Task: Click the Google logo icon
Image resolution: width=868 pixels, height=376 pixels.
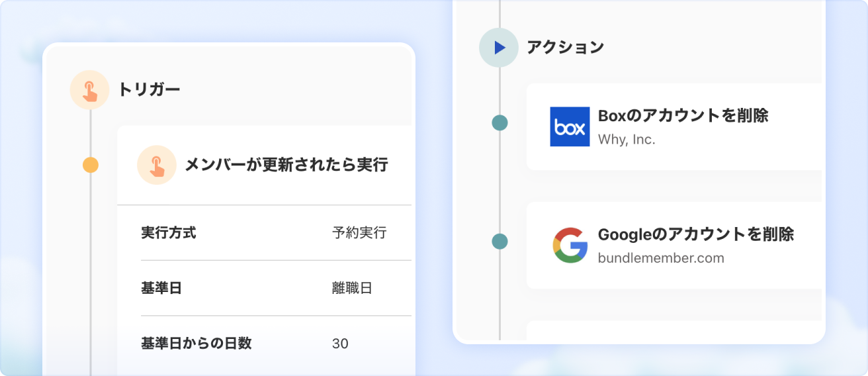Action: [x=570, y=245]
